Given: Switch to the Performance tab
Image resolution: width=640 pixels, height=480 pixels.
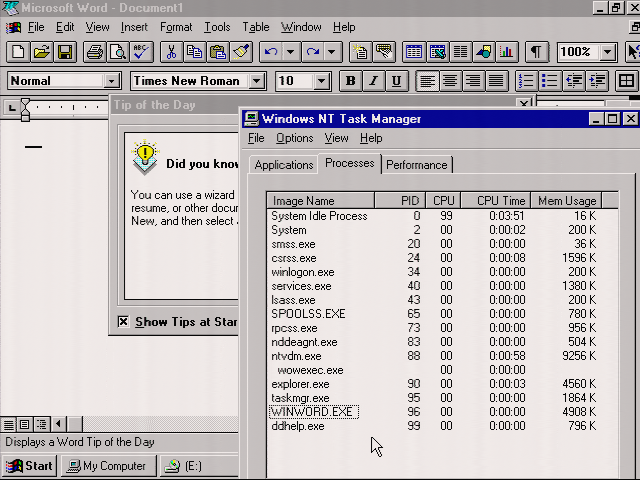Looking at the screenshot, I should (417, 165).
